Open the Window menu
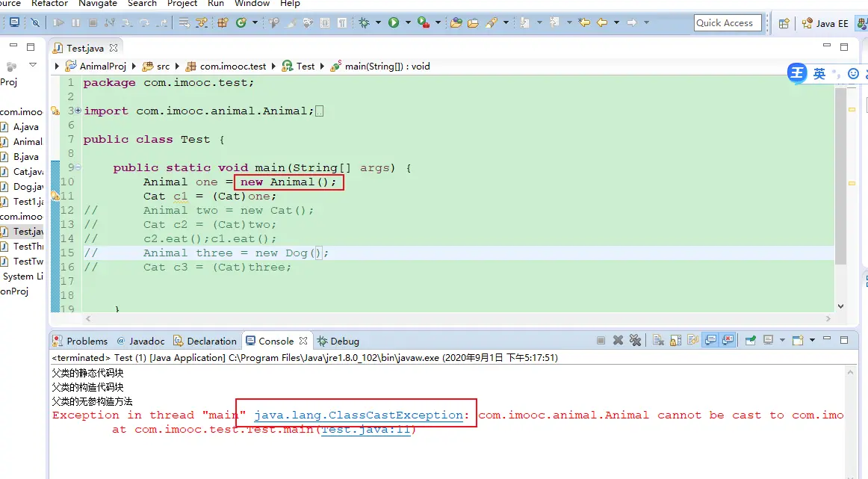The height and width of the screenshot is (479, 868). (x=252, y=4)
